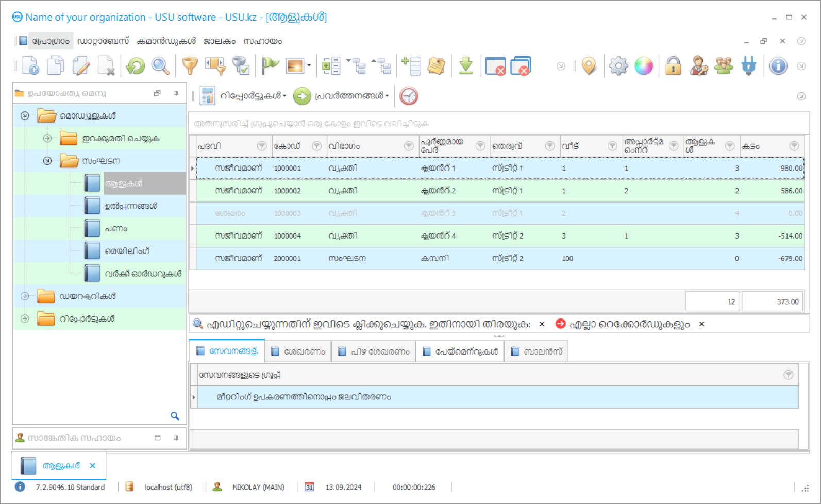Image resolution: width=821 pixels, height=504 pixels.
Task: Click the green flag icon
Action: pos(270,66)
